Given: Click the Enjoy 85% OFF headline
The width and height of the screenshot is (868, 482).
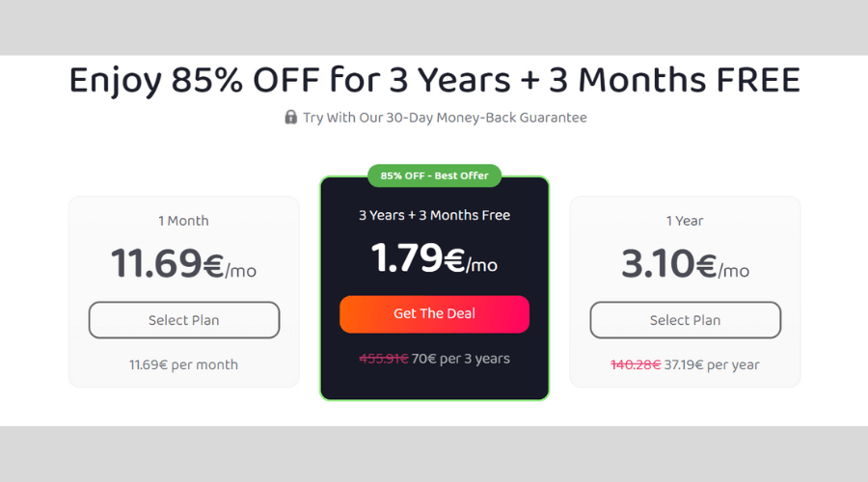Looking at the screenshot, I should [435, 80].
